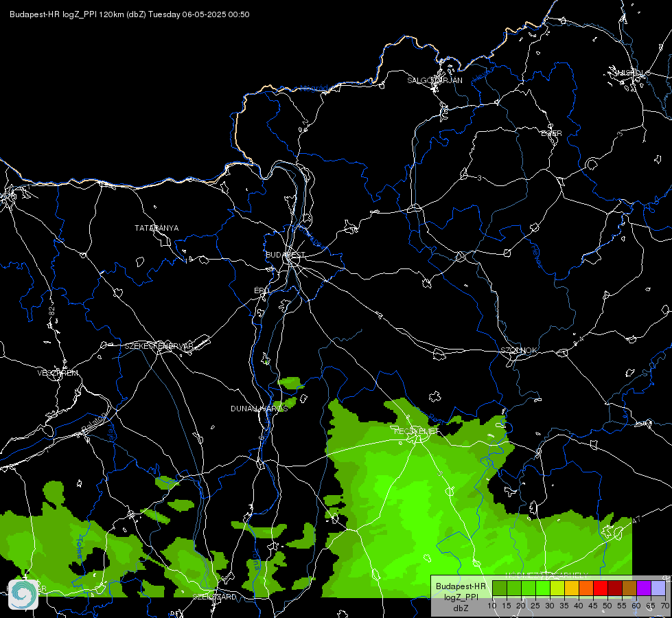The image size is (672, 618).
Task: Click the 55–60 dBZ brown legend swatch
Action: 629,588
